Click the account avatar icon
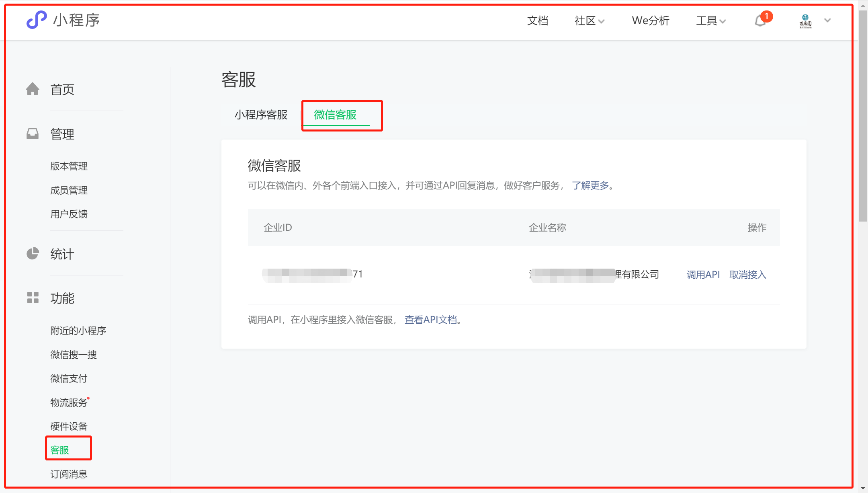The height and width of the screenshot is (493, 868). point(805,21)
